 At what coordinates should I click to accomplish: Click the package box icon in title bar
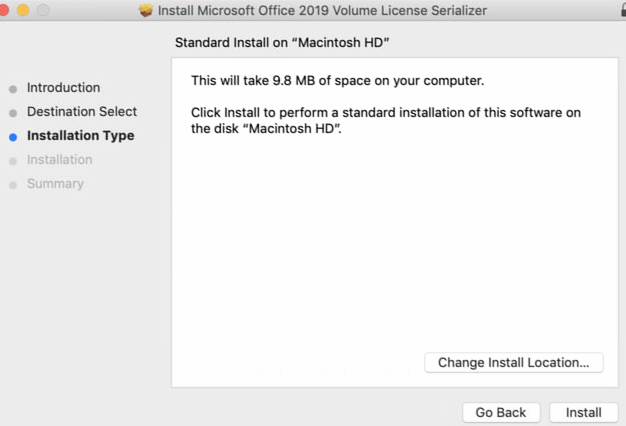tap(146, 10)
